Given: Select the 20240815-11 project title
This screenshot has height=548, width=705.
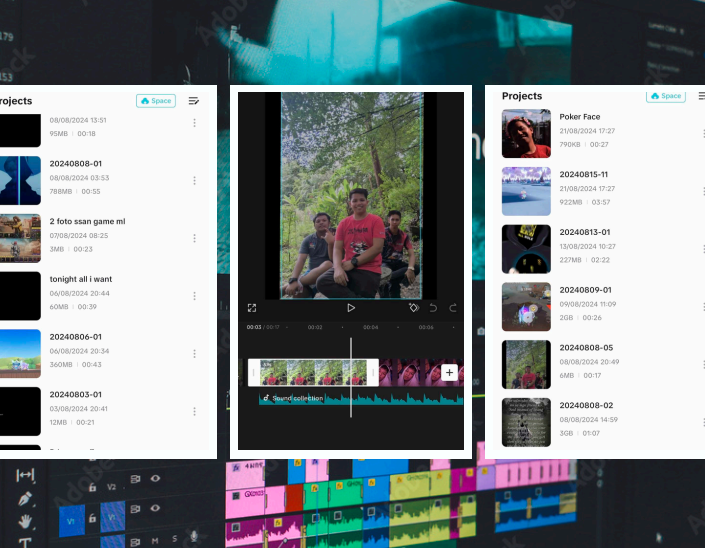Looking at the screenshot, I should tap(584, 174).
